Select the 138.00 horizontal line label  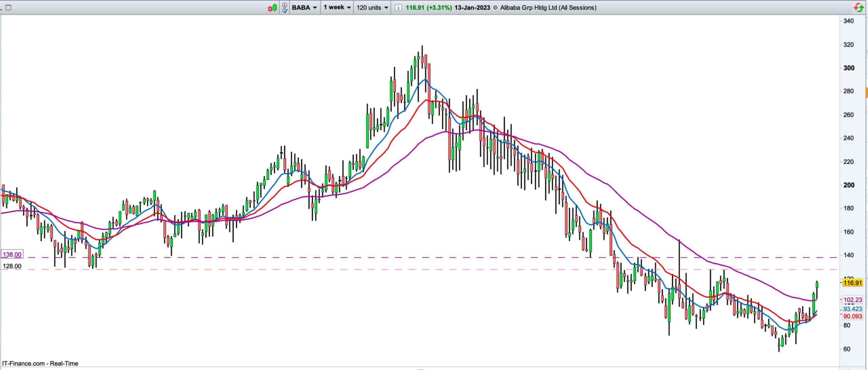(12, 254)
